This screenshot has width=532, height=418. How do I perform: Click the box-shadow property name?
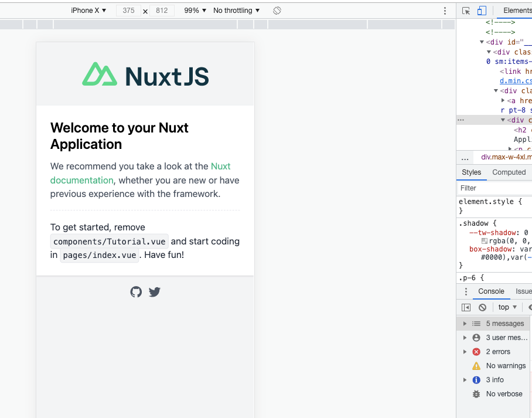coord(490,249)
